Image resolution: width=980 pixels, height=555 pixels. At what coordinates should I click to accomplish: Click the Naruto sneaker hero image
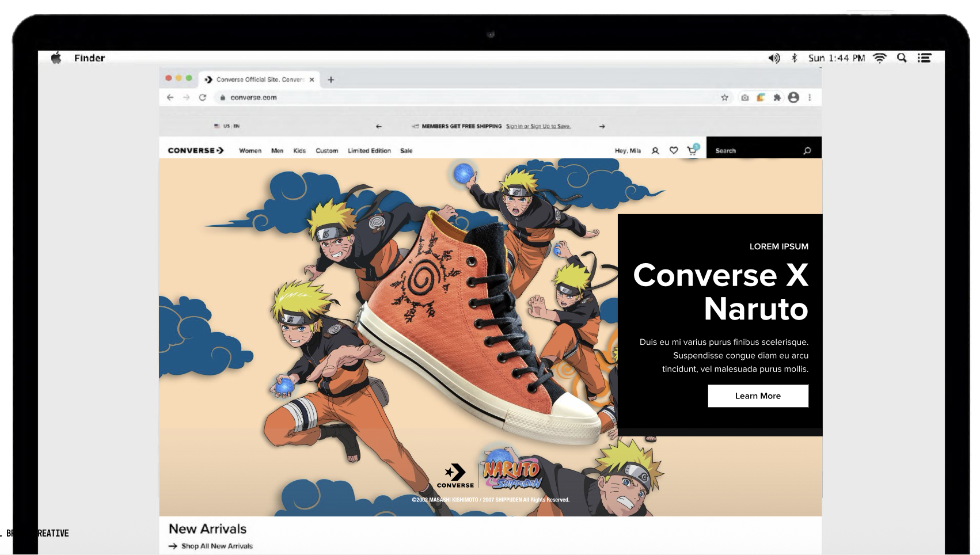pyautogui.click(x=478, y=328)
